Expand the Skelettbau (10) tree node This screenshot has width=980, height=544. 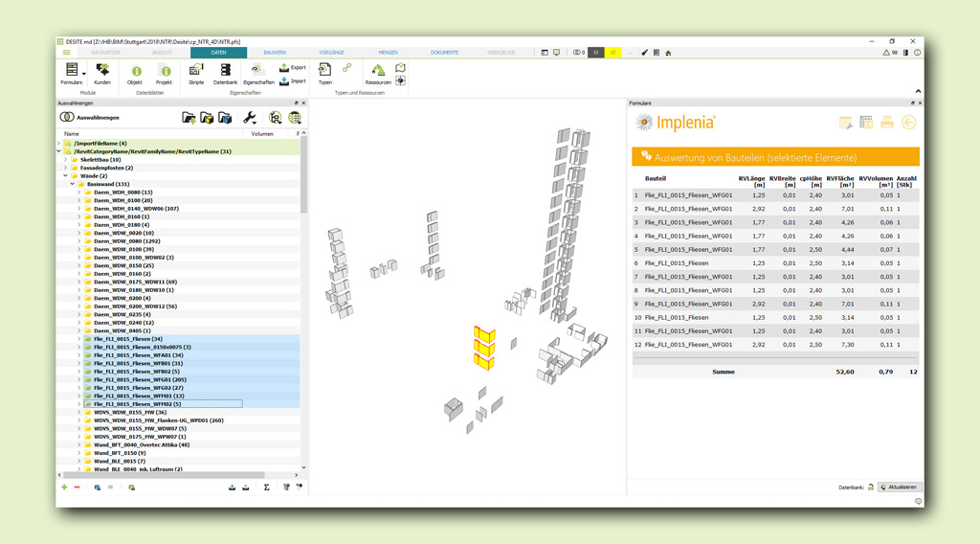click(66, 160)
